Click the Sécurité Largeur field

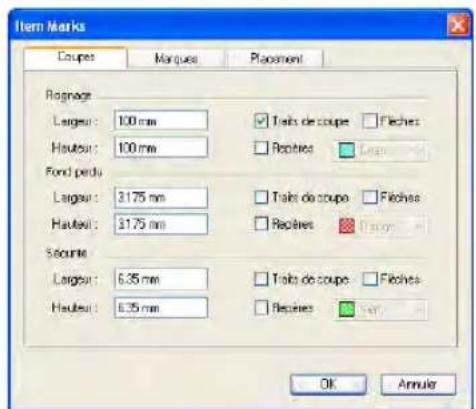161,279
